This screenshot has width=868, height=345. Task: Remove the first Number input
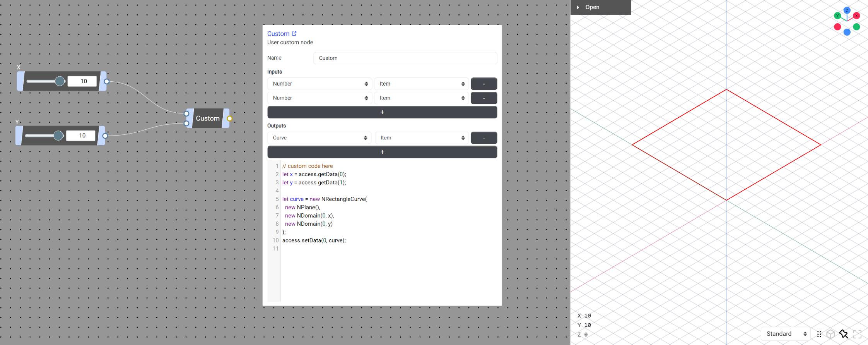pyautogui.click(x=484, y=84)
